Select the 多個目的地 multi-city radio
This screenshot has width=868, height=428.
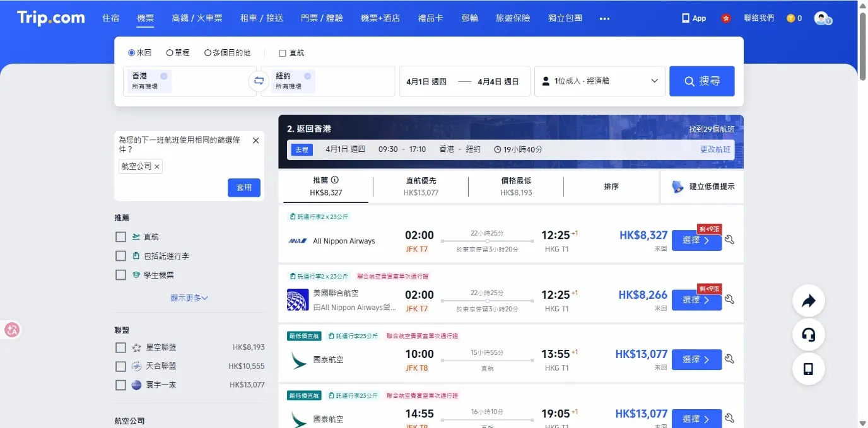(x=208, y=53)
